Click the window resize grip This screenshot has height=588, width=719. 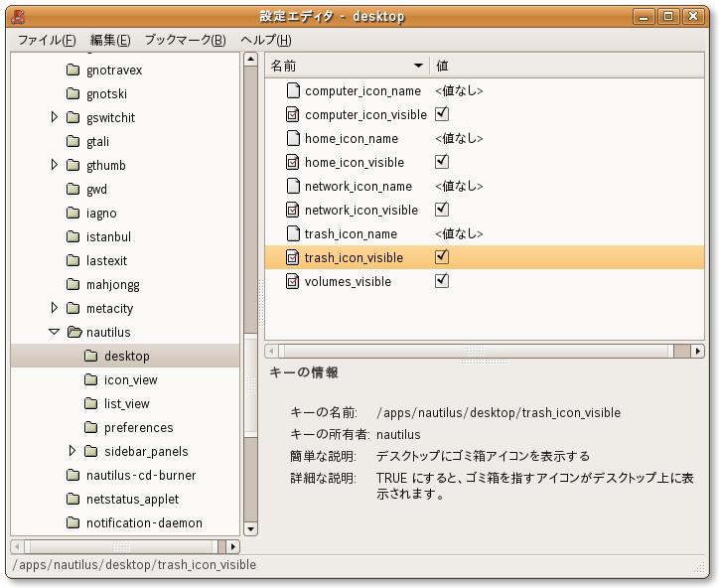699,568
